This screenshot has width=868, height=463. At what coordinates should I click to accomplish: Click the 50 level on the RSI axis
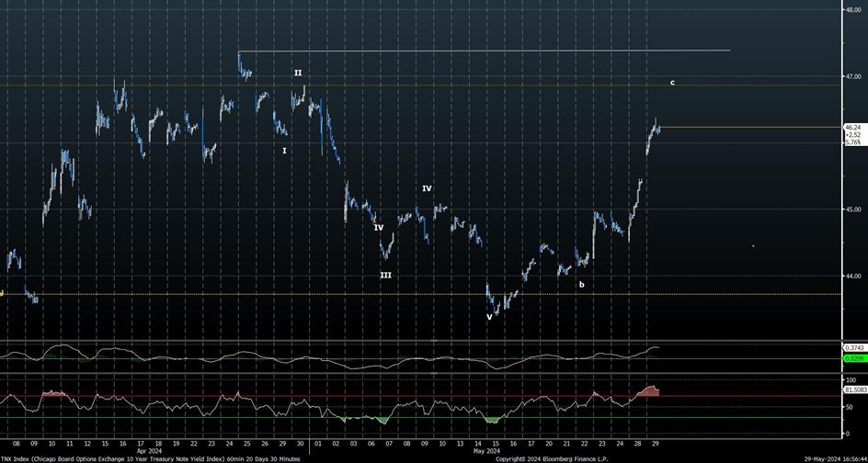tap(850, 407)
